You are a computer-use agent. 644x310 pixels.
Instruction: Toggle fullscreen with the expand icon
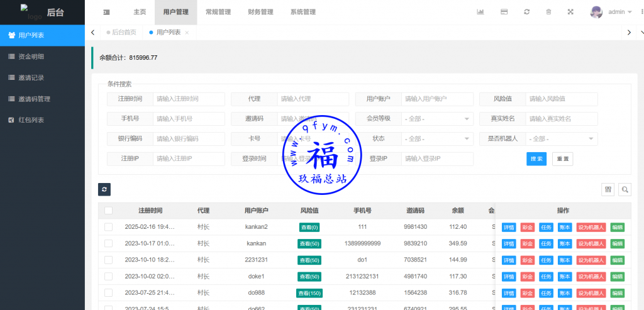(x=570, y=12)
